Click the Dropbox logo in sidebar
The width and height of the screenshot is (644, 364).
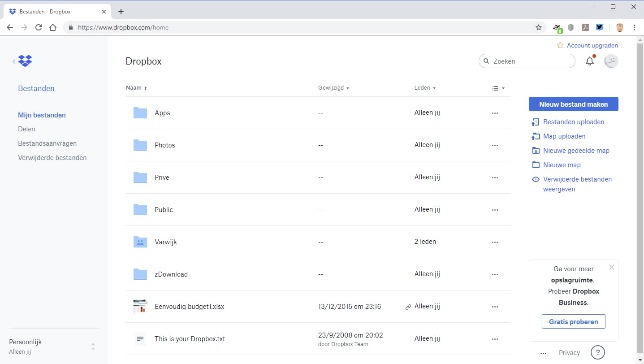(x=25, y=61)
